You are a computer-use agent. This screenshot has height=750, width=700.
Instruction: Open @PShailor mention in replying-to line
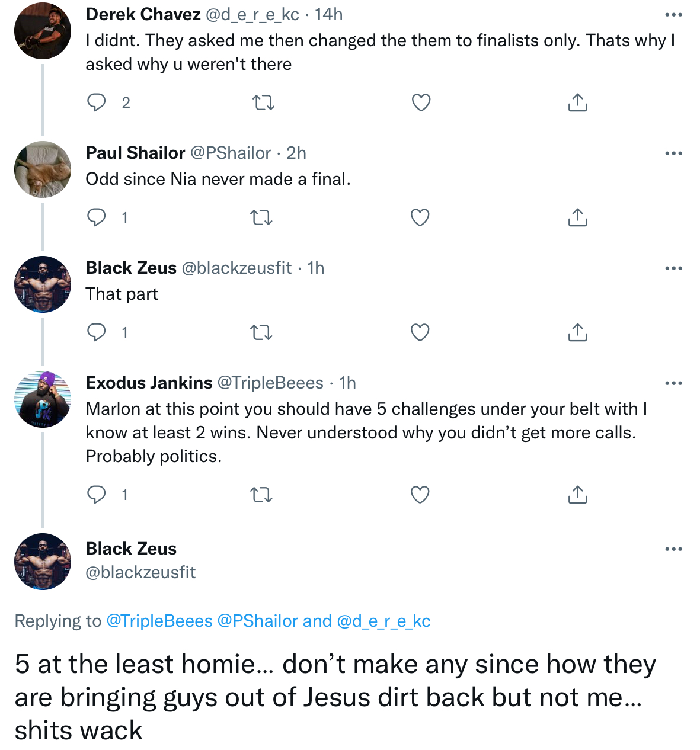tap(258, 621)
